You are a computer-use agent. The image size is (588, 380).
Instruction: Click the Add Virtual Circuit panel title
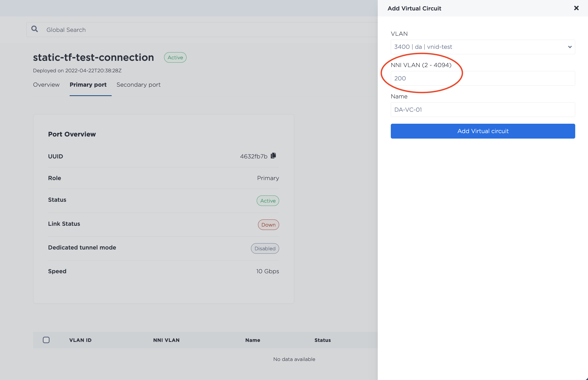[x=415, y=8]
